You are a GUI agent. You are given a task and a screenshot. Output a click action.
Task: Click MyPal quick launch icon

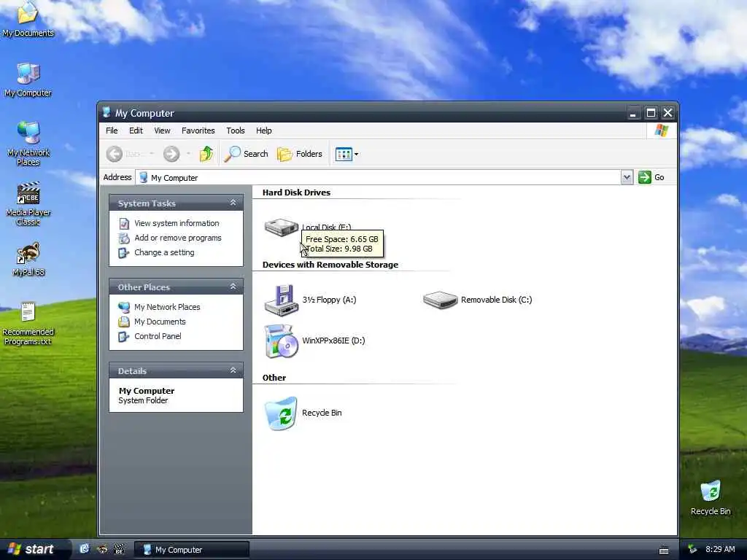(x=102, y=550)
